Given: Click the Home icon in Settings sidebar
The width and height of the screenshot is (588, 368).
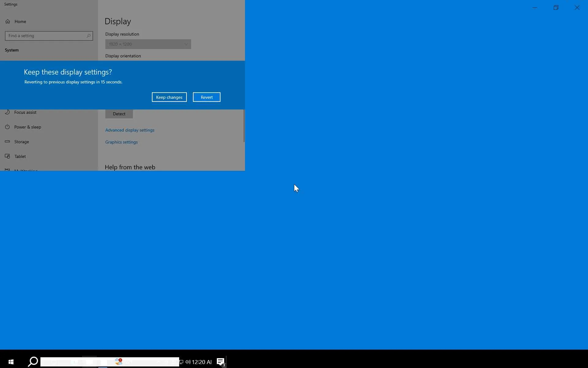Looking at the screenshot, I should [8, 21].
